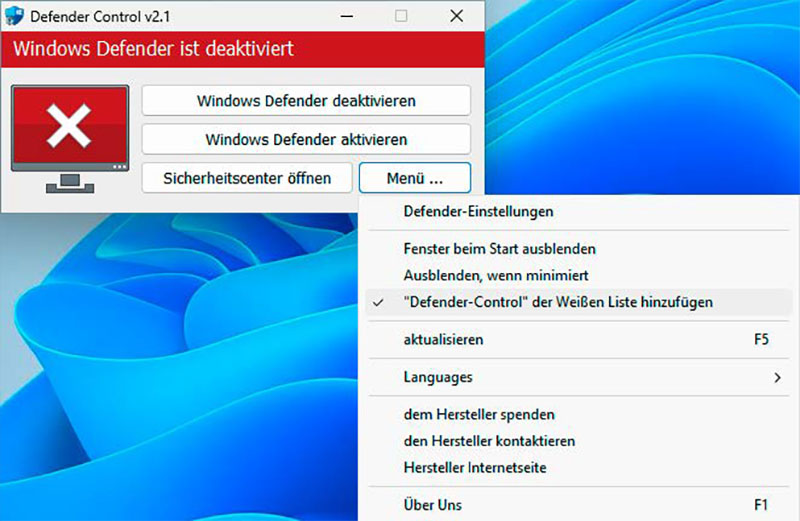Open 'Hersteller Internetseite' entry

tap(579, 467)
